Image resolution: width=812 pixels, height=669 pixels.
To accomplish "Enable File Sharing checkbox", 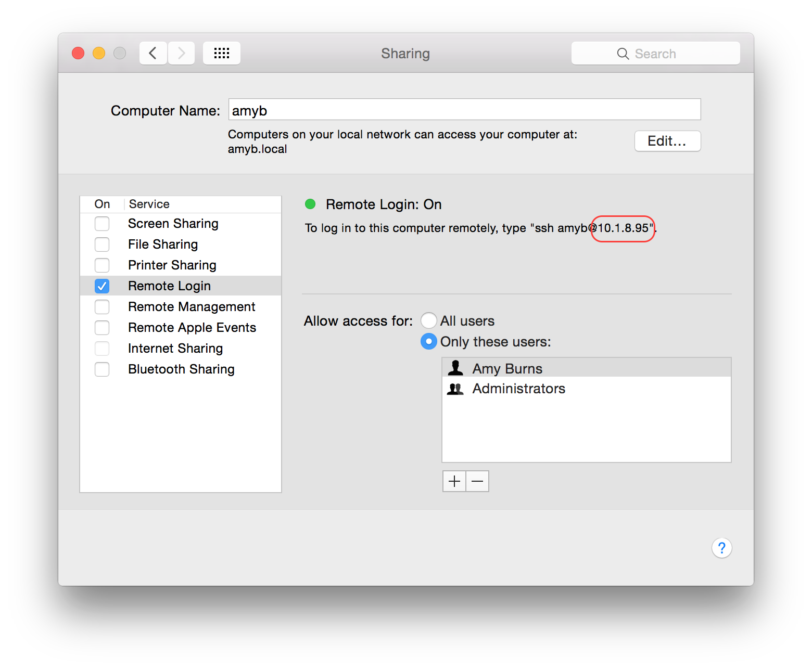I will 102,244.
